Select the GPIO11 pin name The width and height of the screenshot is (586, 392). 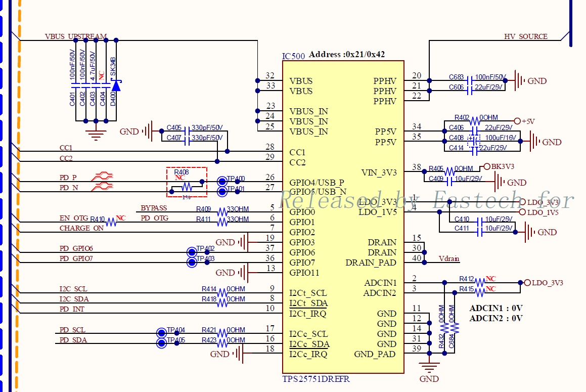304,273
